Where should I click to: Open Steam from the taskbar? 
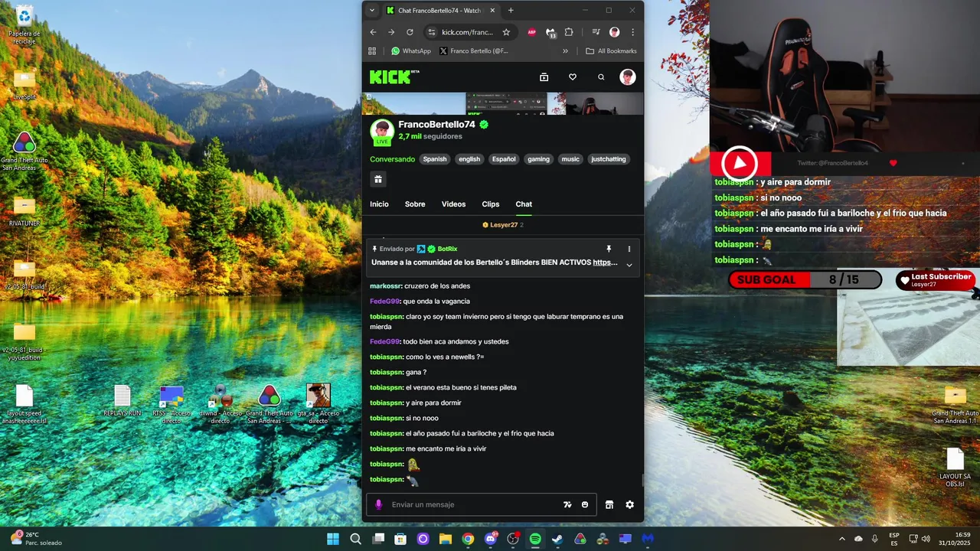click(557, 539)
